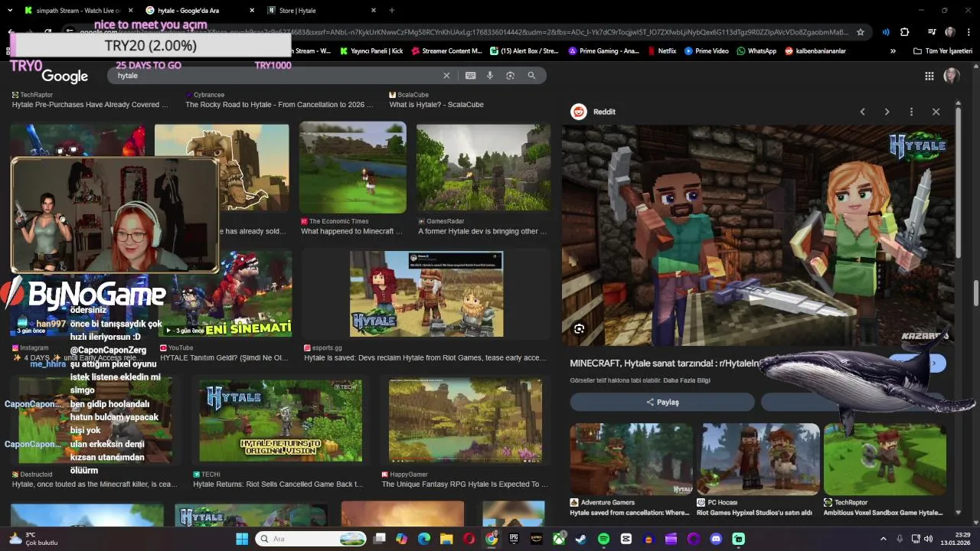
Task: Open Netflix bookmark
Action: coord(661,51)
